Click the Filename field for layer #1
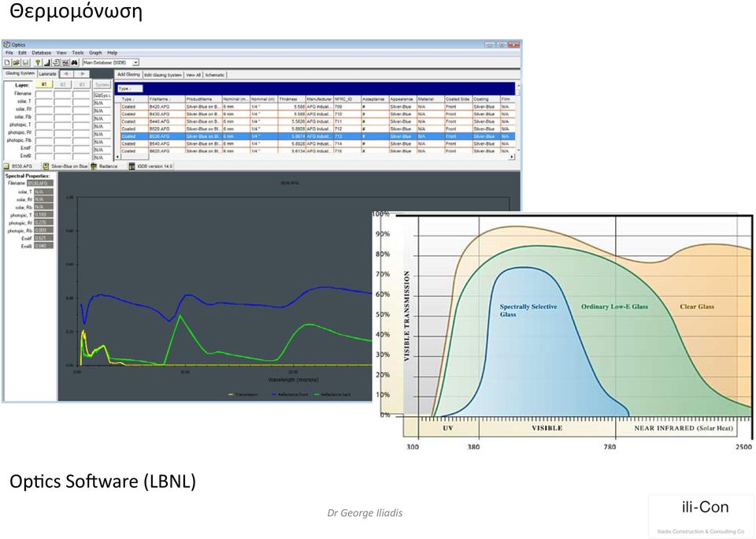This screenshot has width=756, height=539. coord(44,94)
